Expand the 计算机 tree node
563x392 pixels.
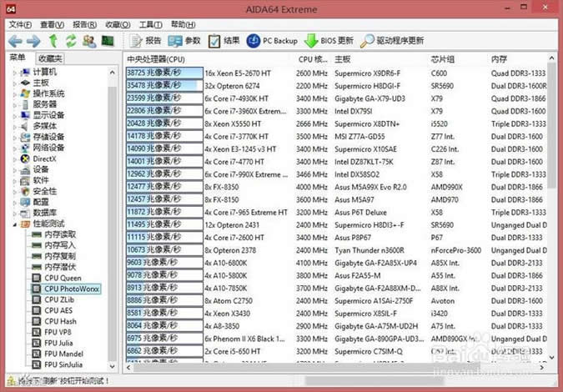(15, 73)
